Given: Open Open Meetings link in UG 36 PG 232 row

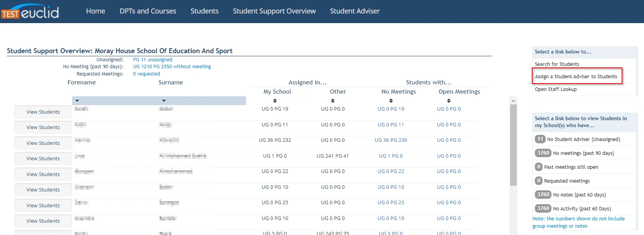Looking at the screenshot, I should point(449,140).
